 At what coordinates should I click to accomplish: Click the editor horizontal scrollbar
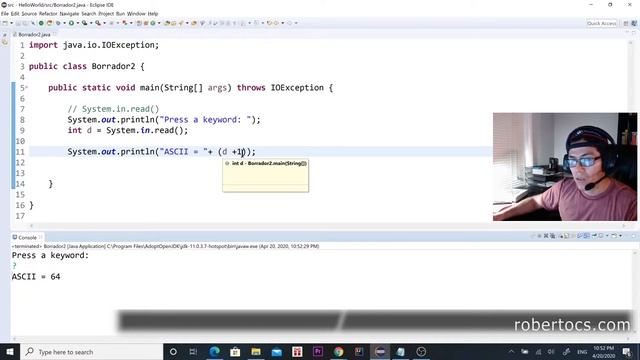click(327, 225)
